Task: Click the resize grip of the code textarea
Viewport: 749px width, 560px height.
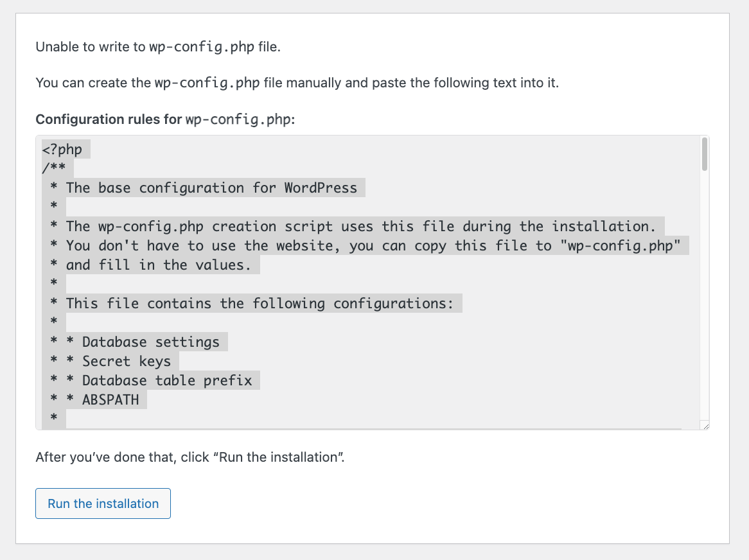Action: pyautogui.click(x=705, y=425)
